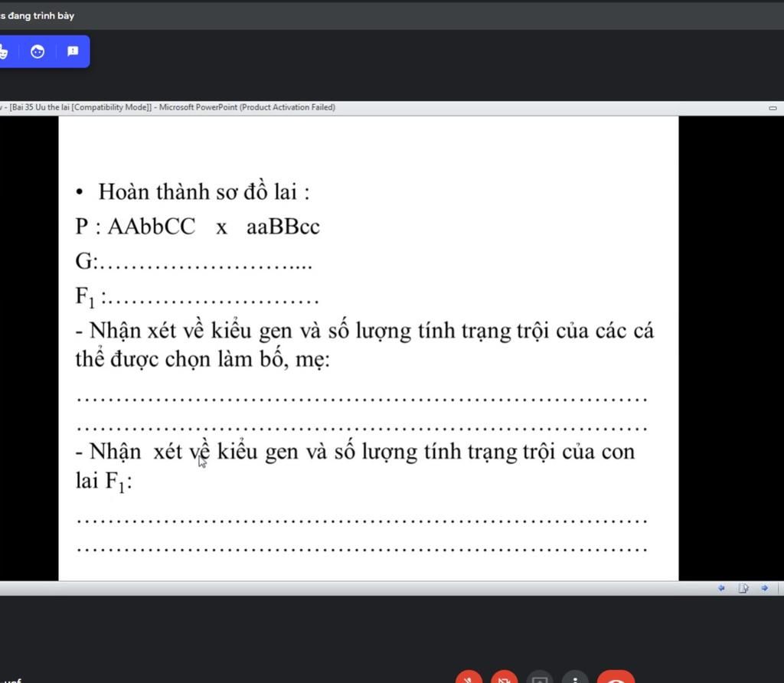Image resolution: width=784 pixels, height=683 pixels.
Task: Unmute the microphone in the meeting bar
Action: click(469, 677)
